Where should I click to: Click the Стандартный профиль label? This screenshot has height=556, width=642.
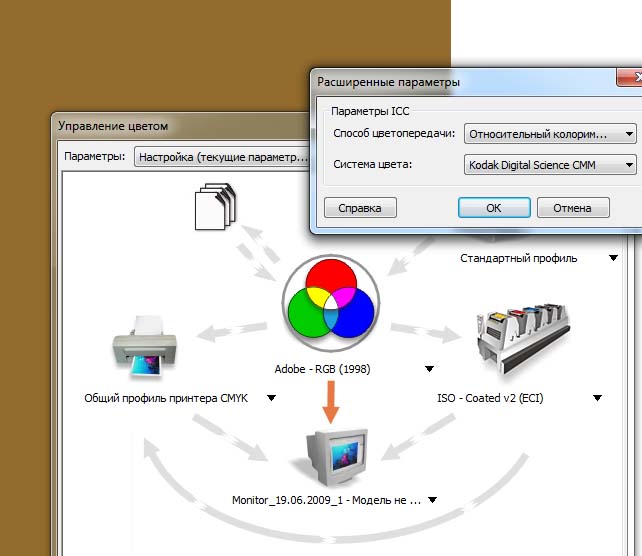pyautogui.click(x=518, y=258)
